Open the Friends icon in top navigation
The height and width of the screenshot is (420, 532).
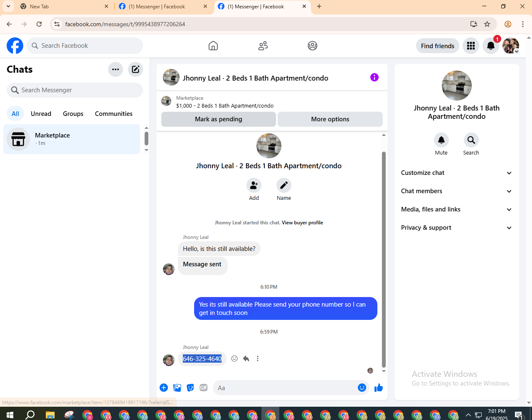pyautogui.click(x=263, y=46)
